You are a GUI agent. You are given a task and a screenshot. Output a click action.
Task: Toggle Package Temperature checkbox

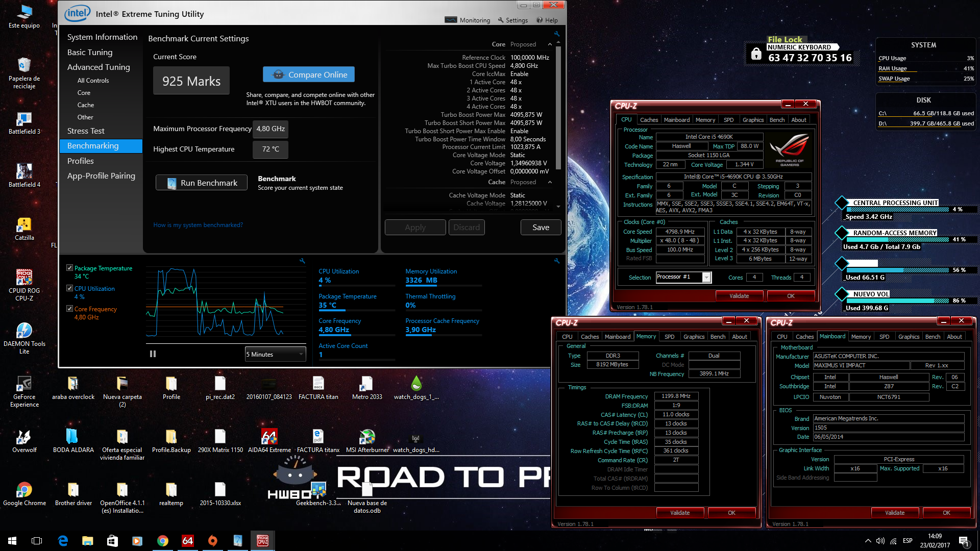click(x=69, y=268)
